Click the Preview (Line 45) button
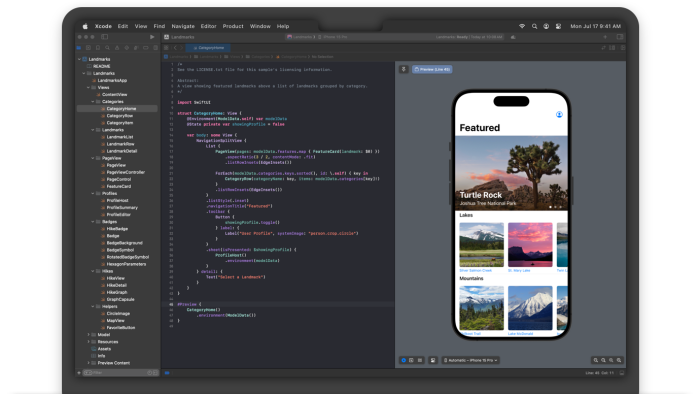 (x=432, y=69)
